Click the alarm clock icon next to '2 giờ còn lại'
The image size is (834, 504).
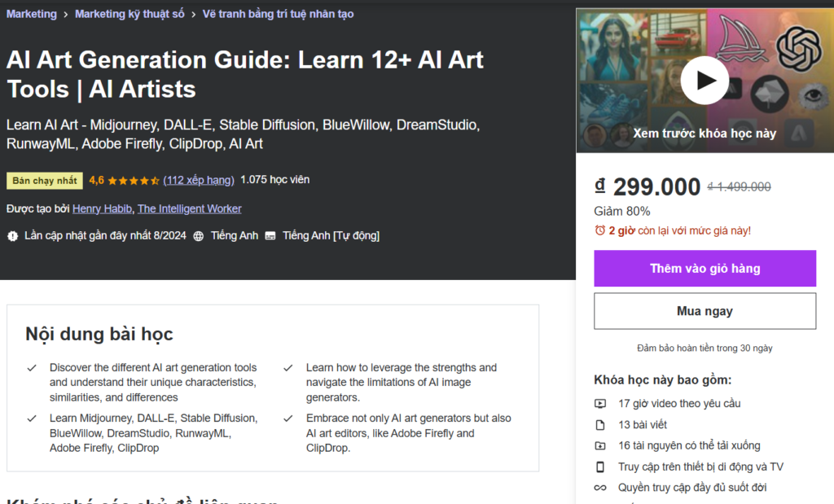[599, 230]
